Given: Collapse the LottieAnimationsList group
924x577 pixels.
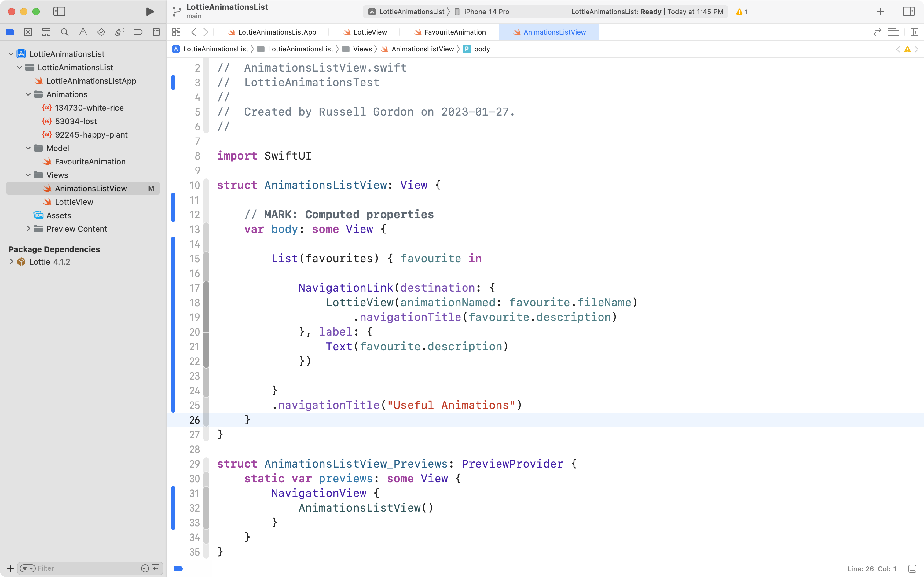Looking at the screenshot, I should (x=20, y=67).
